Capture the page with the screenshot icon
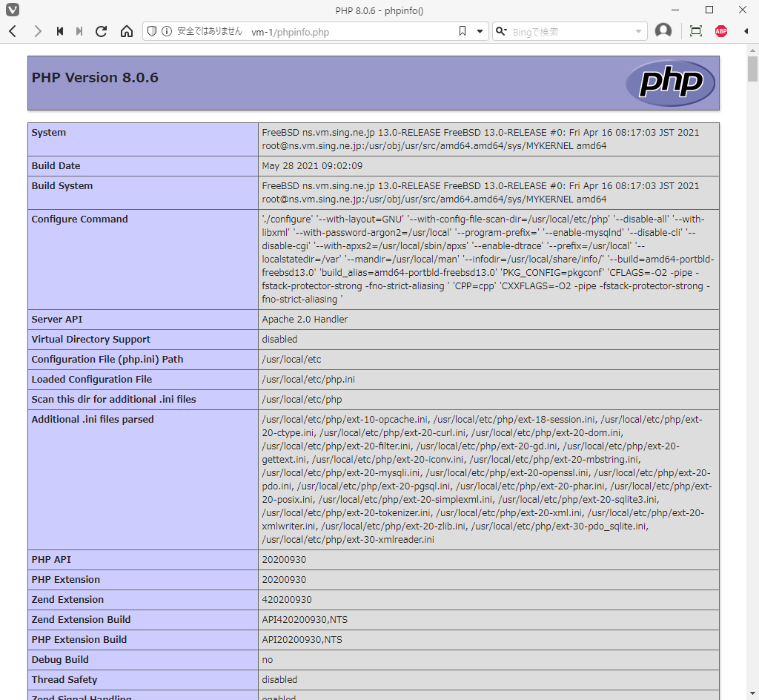Image resolution: width=759 pixels, height=700 pixels. point(695,31)
